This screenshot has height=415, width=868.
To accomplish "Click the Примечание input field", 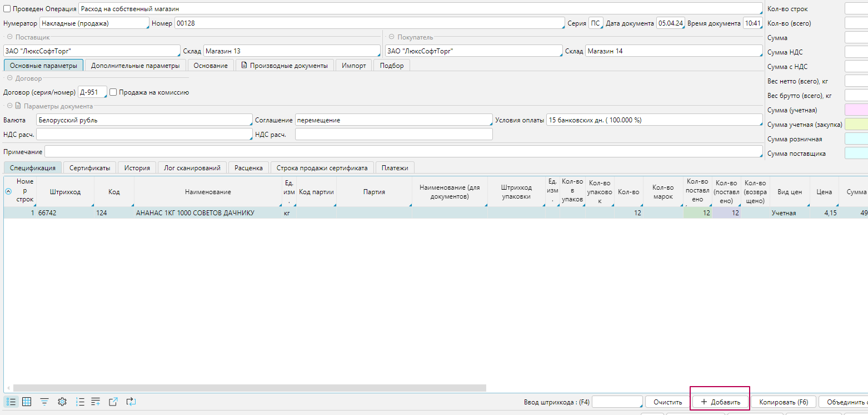I will pyautogui.click(x=403, y=152).
